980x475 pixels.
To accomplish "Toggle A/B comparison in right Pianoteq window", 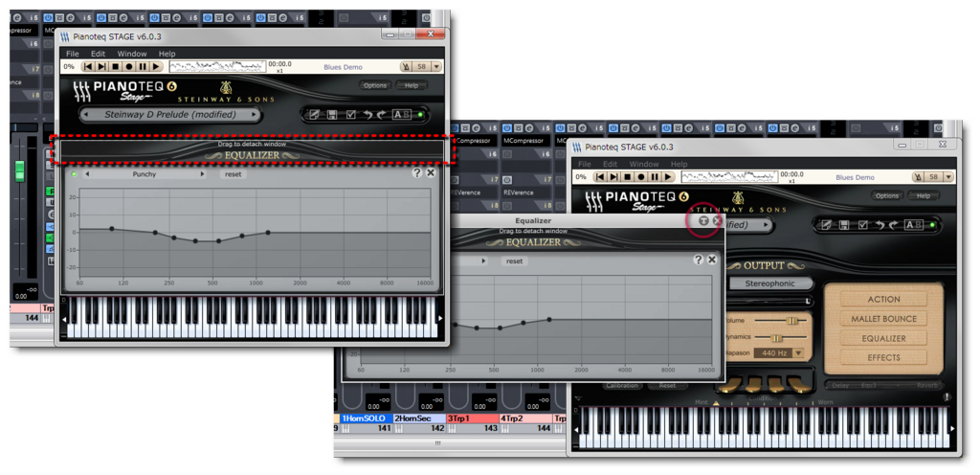I will (x=912, y=225).
